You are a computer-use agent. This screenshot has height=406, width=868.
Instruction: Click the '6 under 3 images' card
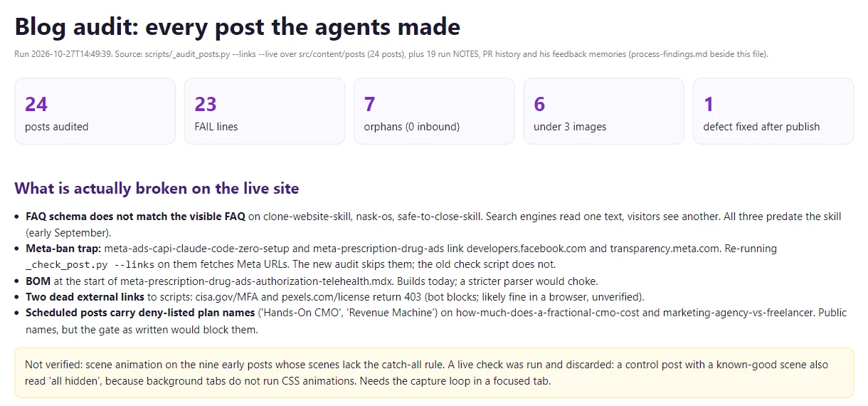pyautogui.click(x=604, y=111)
